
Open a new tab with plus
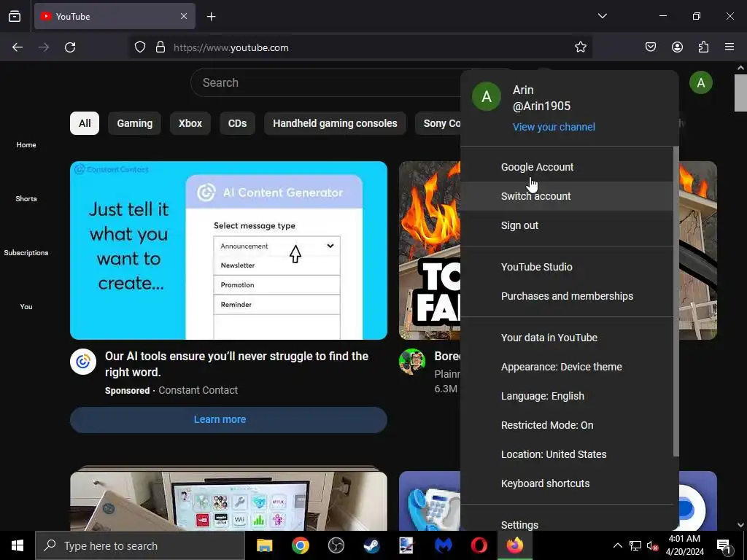pos(211,17)
